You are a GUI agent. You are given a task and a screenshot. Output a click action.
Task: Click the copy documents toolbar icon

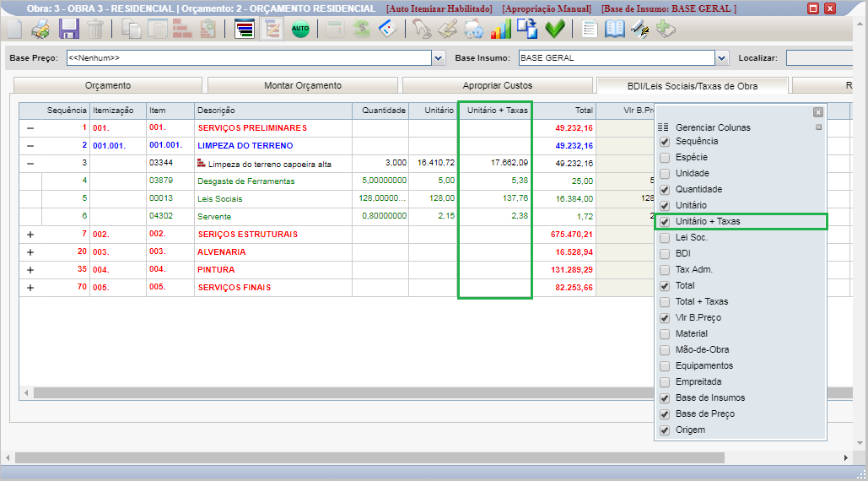pyautogui.click(x=132, y=29)
